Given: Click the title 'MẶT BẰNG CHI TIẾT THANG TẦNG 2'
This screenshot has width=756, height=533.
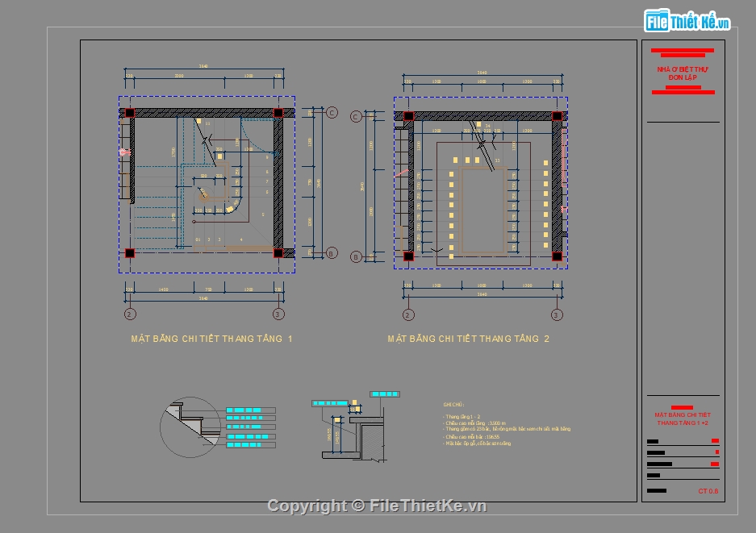Looking at the screenshot, I should click(469, 339).
